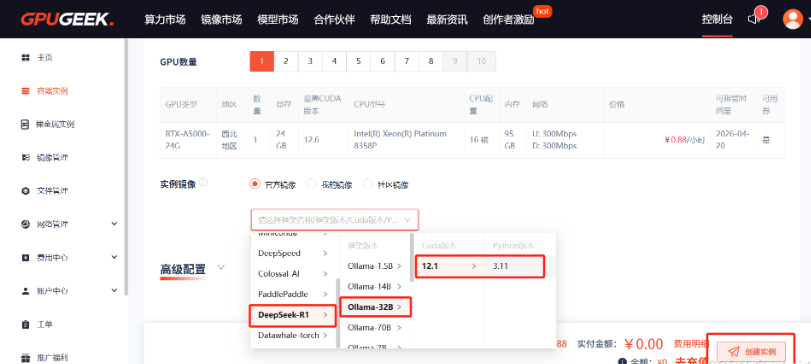Image resolution: width=811 pixels, height=364 pixels.
Task: Switch to the 控制台 tab
Action: click(x=717, y=20)
